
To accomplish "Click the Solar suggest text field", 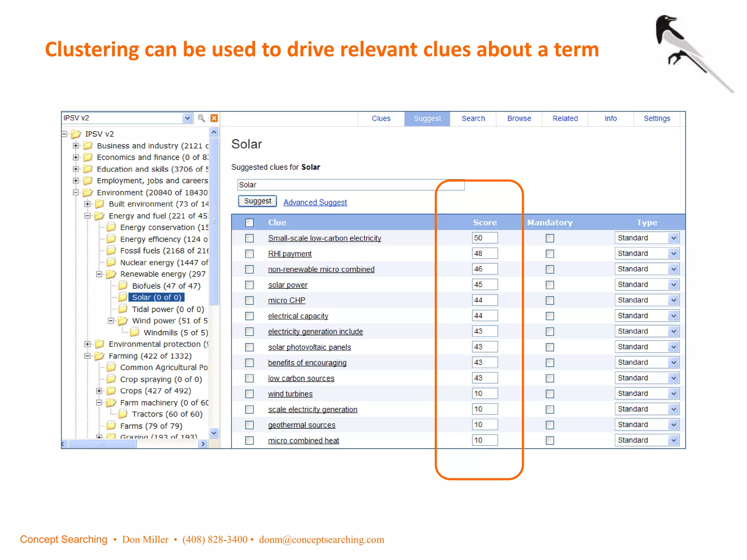I will coord(351,185).
